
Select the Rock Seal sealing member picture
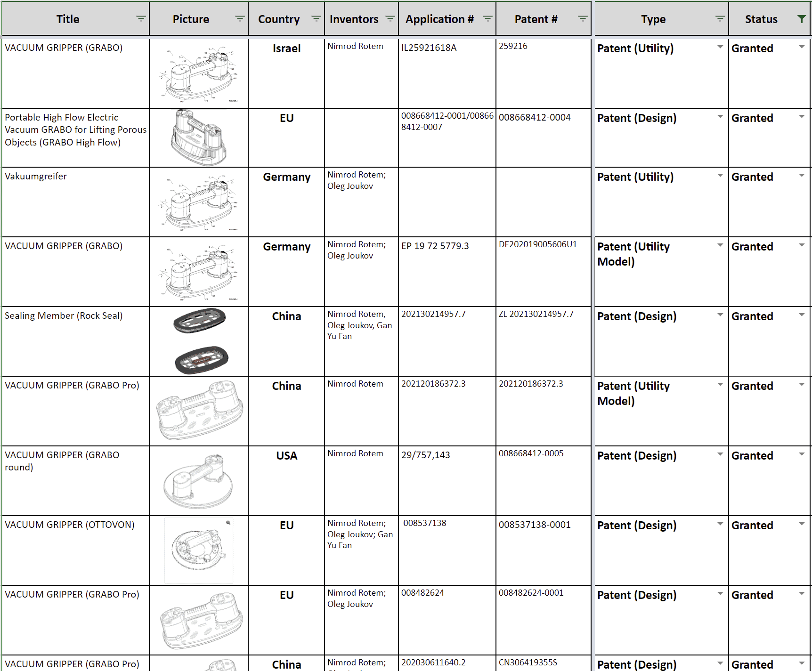pos(201,341)
